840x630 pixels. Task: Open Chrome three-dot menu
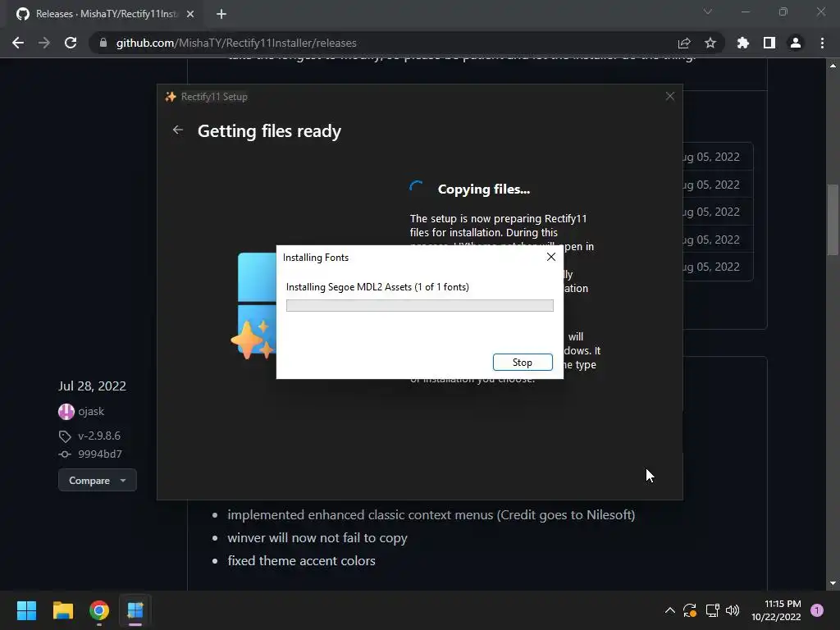tap(822, 43)
